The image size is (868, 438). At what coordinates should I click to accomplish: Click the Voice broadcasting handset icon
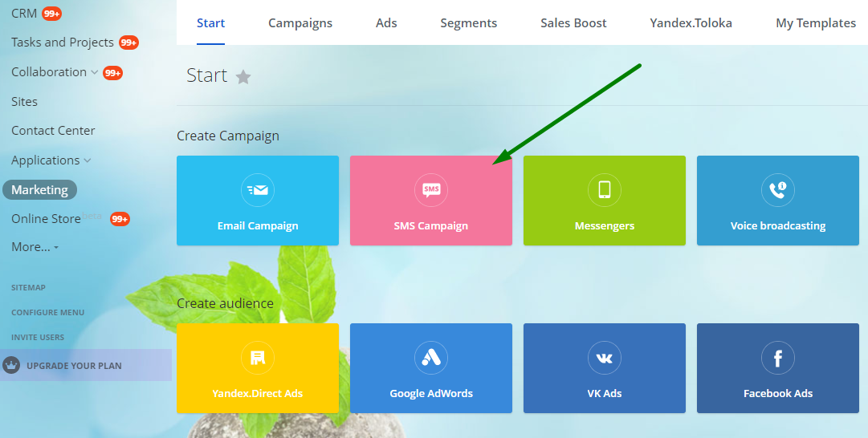(x=778, y=190)
